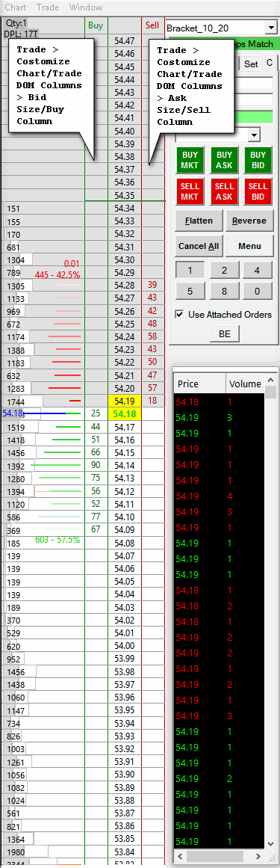Switch to the Set tab
The width and height of the screenshot is (280, 868).
pos(251,64)
